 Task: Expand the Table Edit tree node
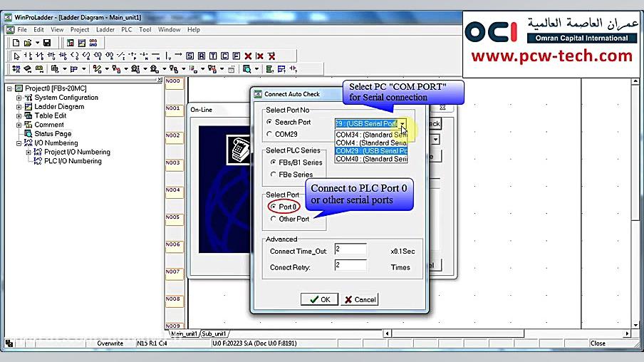coord(19,116)
